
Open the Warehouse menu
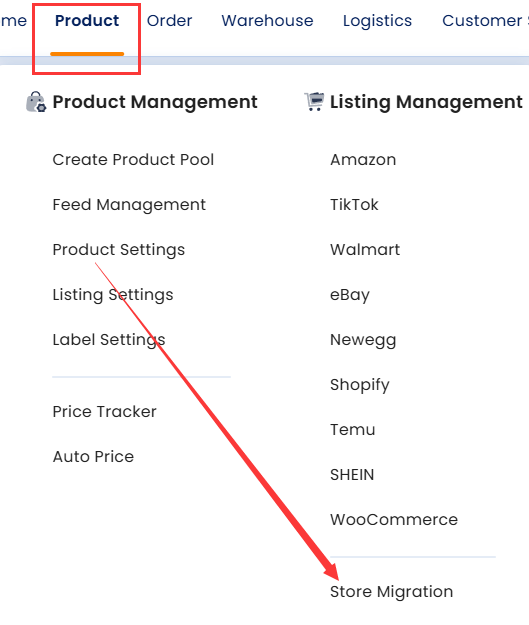(267, 21)
